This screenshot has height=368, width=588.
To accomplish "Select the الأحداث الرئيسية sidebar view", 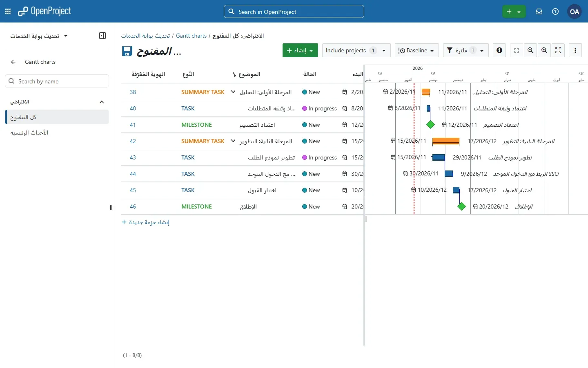I will [x=57, y=132].
